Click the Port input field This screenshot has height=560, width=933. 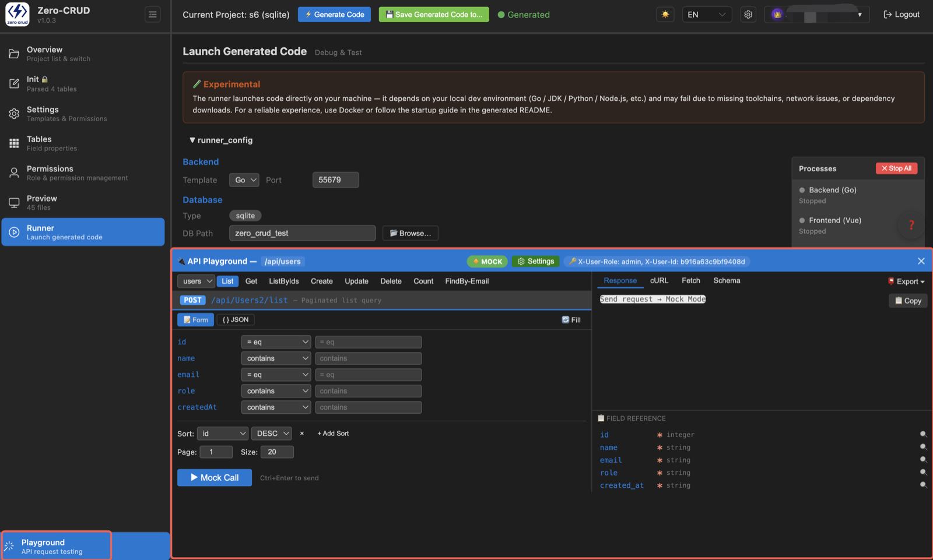(x=336, y=180)
